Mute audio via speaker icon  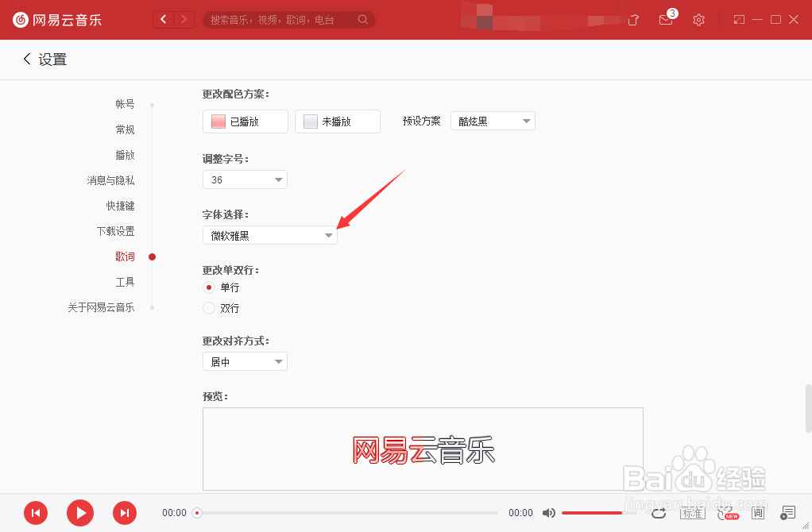549,513
